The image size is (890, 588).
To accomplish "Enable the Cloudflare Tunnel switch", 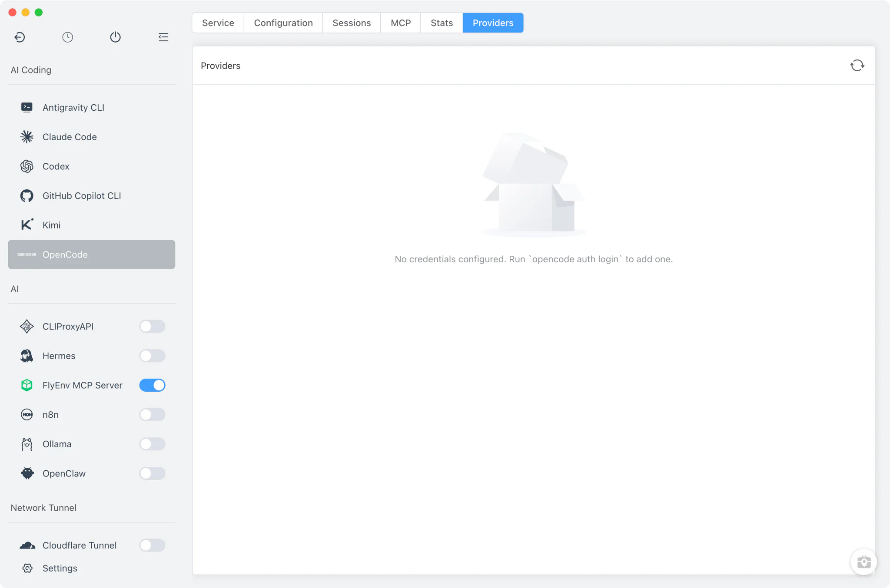I will click(x=152, y=545).
